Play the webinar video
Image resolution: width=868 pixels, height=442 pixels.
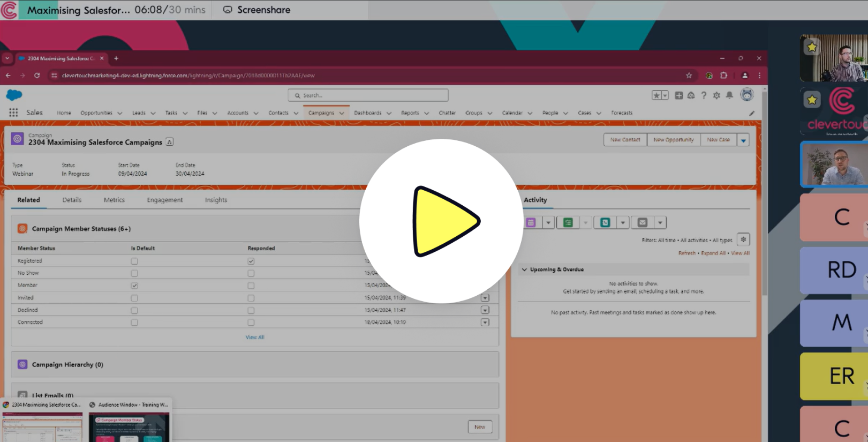[x=442, y=221]
